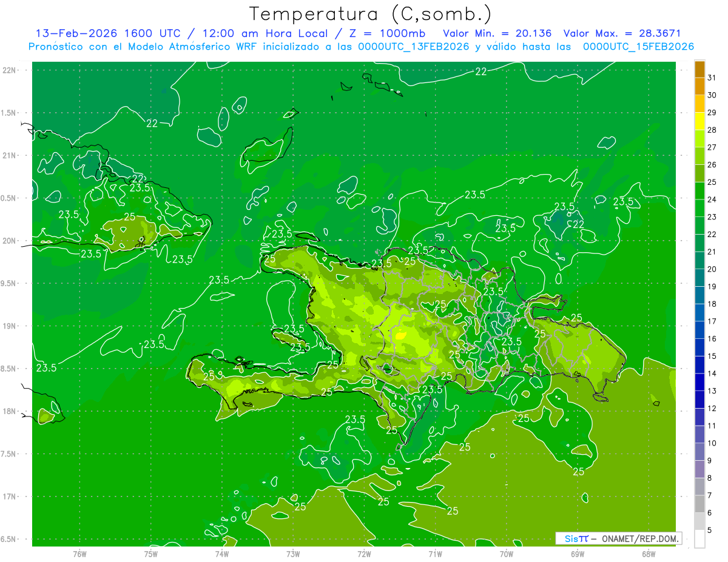This screenshot has width=728, height=562.
Task: Click the color scale label 27
Action: point(712,147)
